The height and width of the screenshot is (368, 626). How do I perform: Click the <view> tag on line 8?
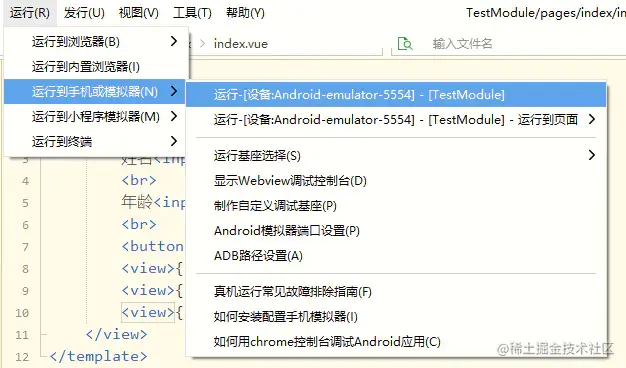pos(148,268)
